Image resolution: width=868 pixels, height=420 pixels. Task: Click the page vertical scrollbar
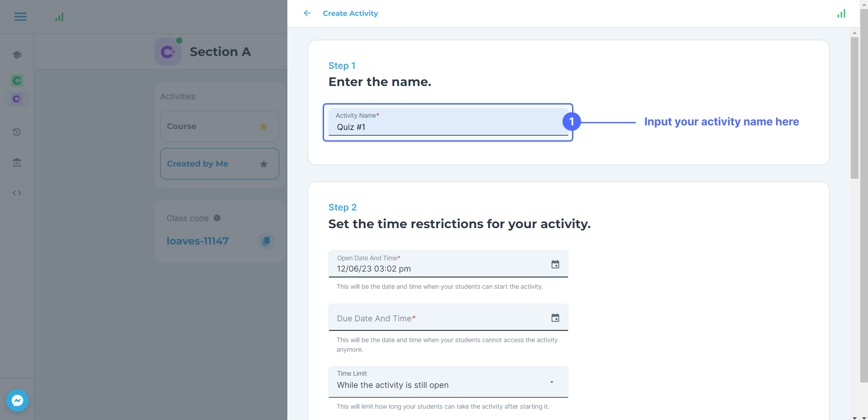[854, 109]
